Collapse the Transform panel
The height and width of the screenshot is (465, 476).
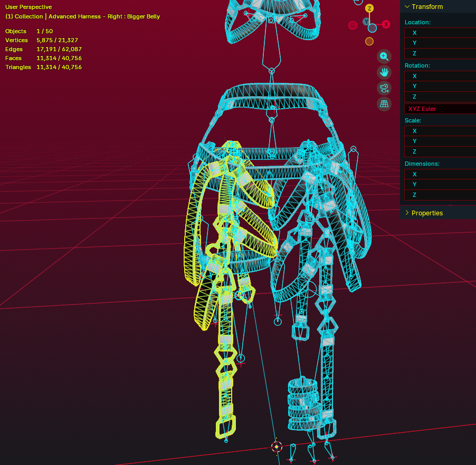coord(407,7)
